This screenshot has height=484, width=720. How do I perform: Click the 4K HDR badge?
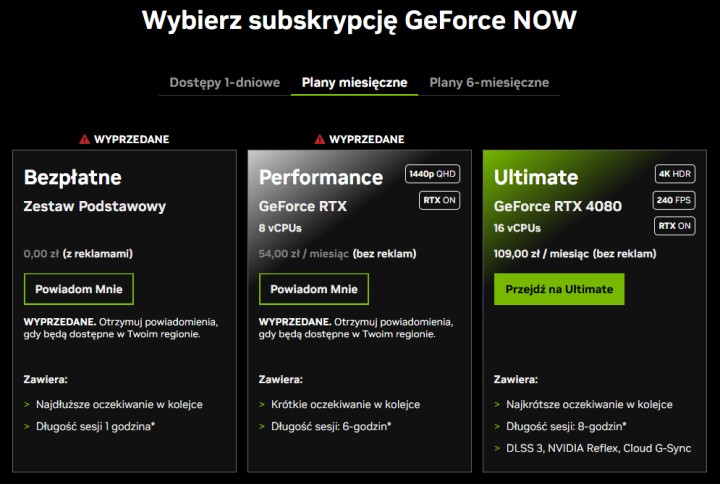point(675,174)
